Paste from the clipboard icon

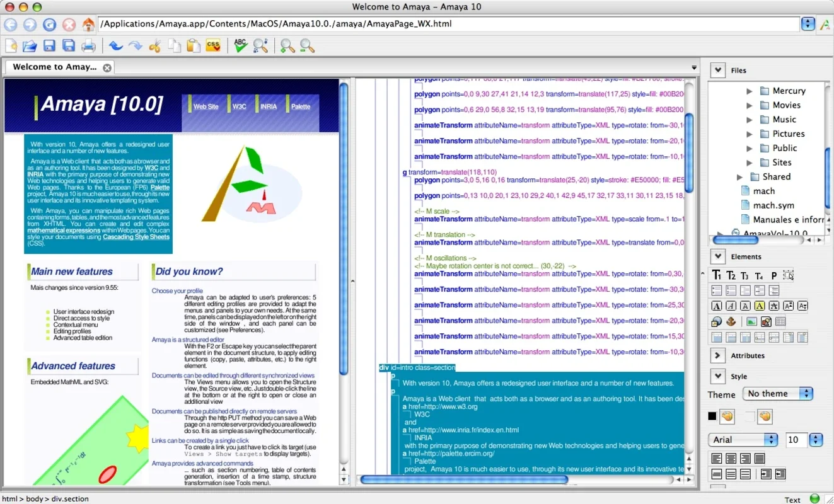pyautogui.click(x=194, y=45)
